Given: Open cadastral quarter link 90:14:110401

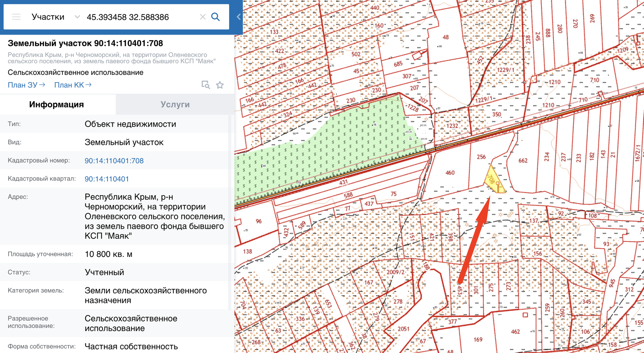Looking at the screenshot, I should [x=107, y=179].
